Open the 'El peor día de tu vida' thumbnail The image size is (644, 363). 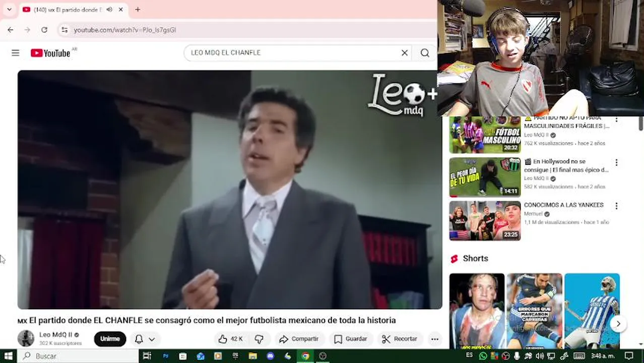pyautogui.click(x=485, y=177)
